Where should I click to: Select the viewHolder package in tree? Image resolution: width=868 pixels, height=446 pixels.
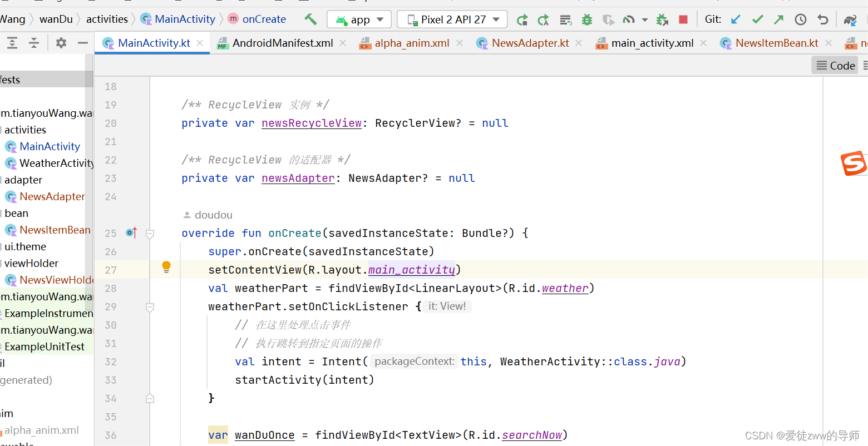point(31,263)
